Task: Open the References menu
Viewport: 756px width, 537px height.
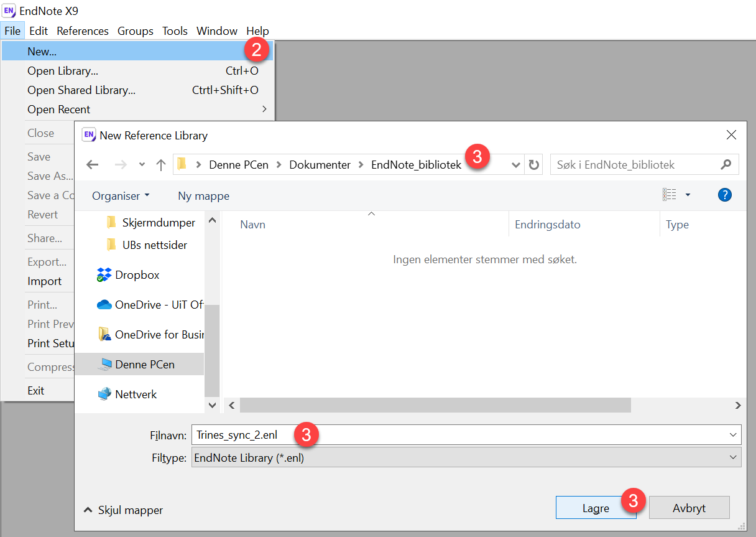Action: coord(83,31)
